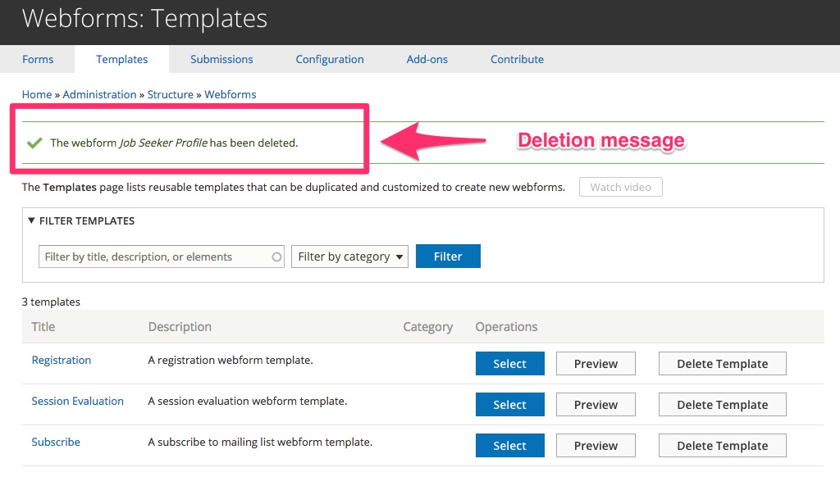Delete the Subscribe template
This screenshot has height=504, width=840.
coord(722,446)
